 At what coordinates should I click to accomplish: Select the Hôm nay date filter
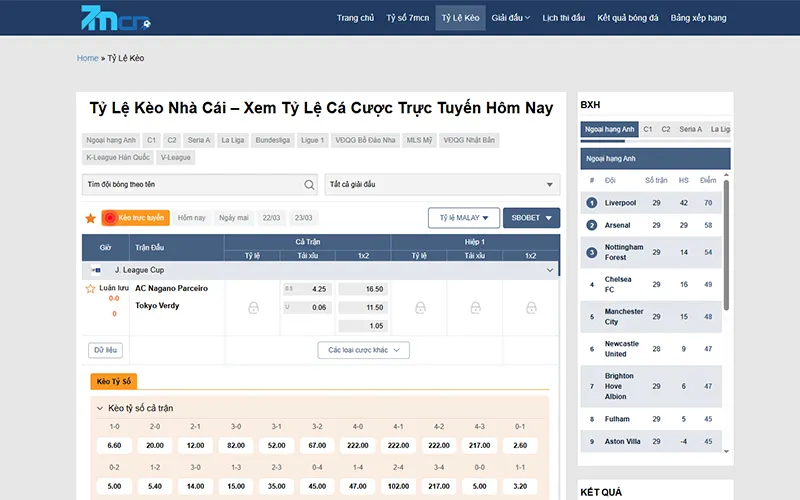point(191,218)
